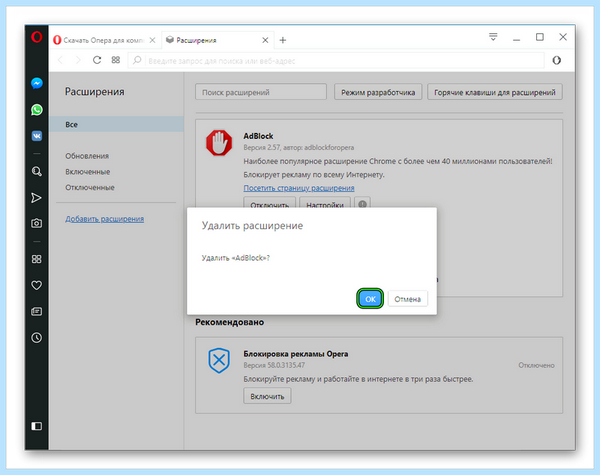Focus the Поиск расширений search field
Screen dimensions: 600x475
[261, 92]
